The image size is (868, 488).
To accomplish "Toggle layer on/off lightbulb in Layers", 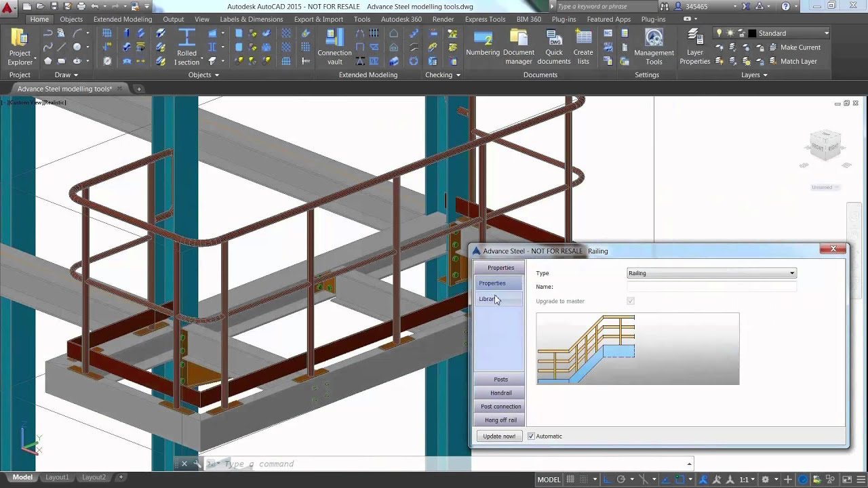I will 719,33.
